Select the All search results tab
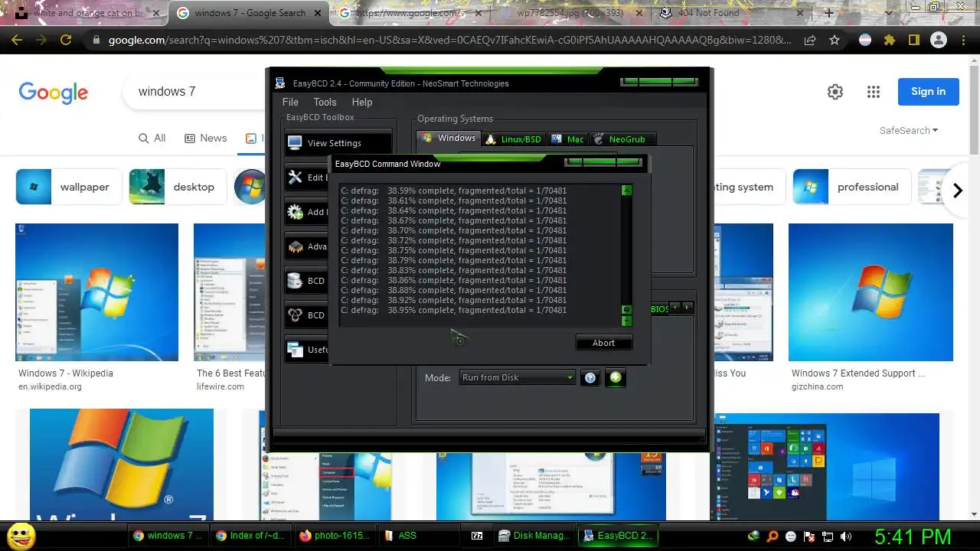This screenshot has height=551, width=980. pos(152,138)
